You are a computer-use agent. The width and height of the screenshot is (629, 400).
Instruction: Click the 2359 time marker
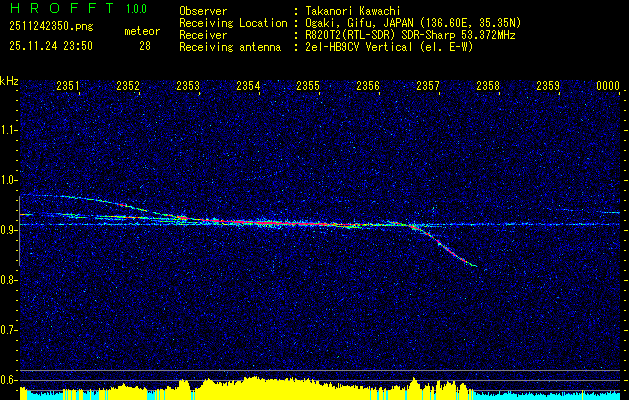click(x=548, y=85)
